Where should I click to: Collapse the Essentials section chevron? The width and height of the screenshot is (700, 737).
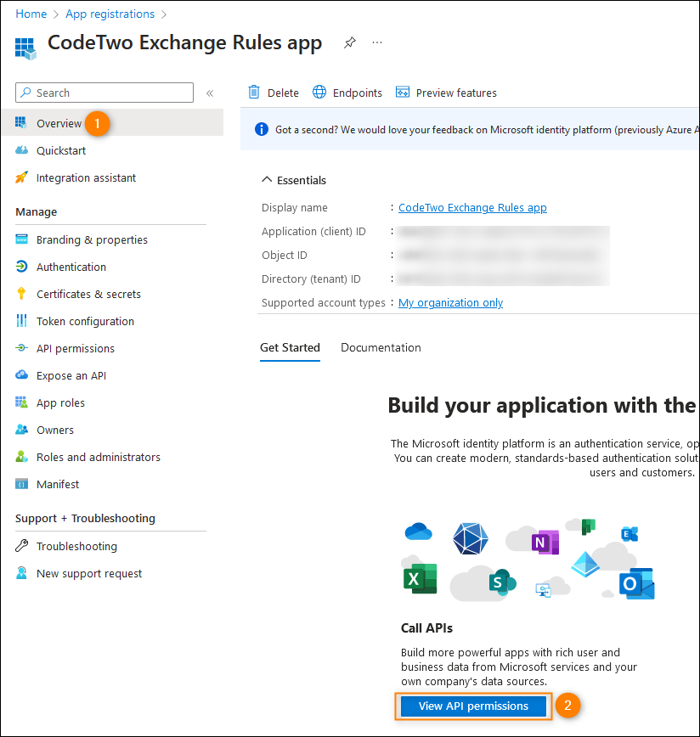pyautogui.click(x=267, y=179)
